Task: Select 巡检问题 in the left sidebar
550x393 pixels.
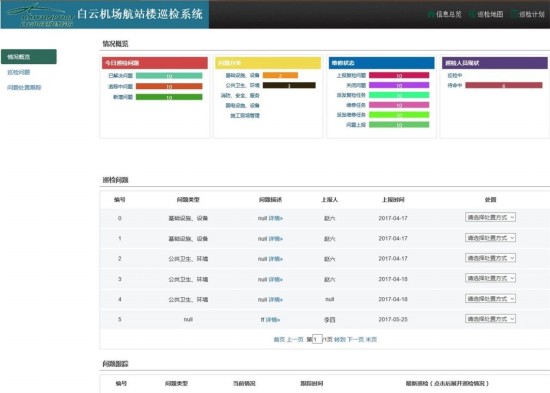Action: click(x=19, y=72)
